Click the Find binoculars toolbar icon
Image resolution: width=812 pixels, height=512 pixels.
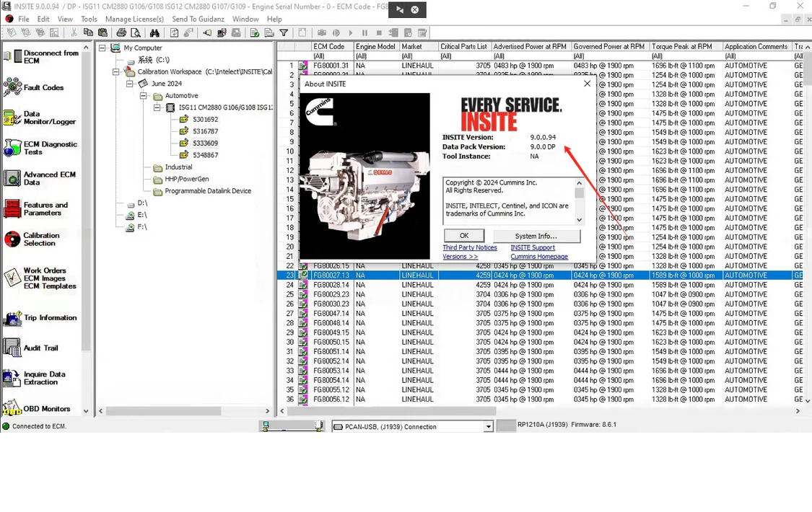tap(155, 32)
